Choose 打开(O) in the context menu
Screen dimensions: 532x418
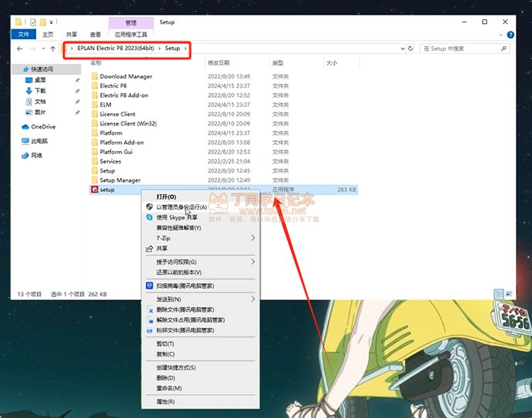click(200, 197)
